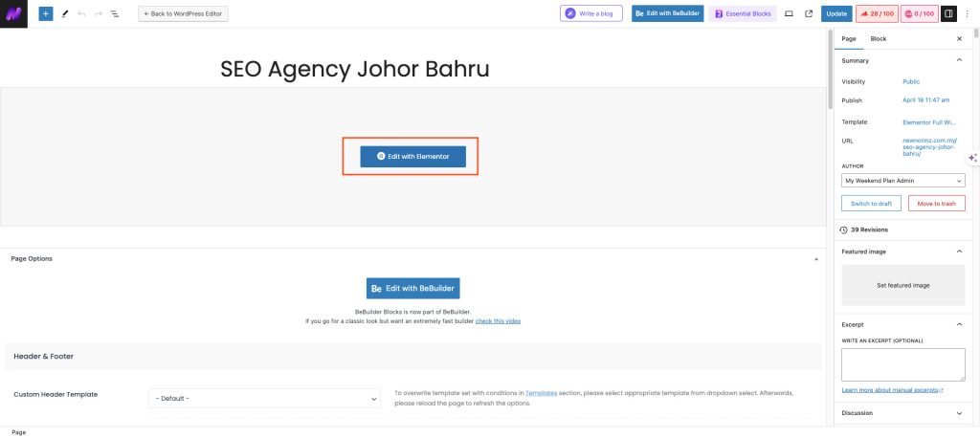Open the 'check this video' link
Screen dimensions: 980x438
498,321
